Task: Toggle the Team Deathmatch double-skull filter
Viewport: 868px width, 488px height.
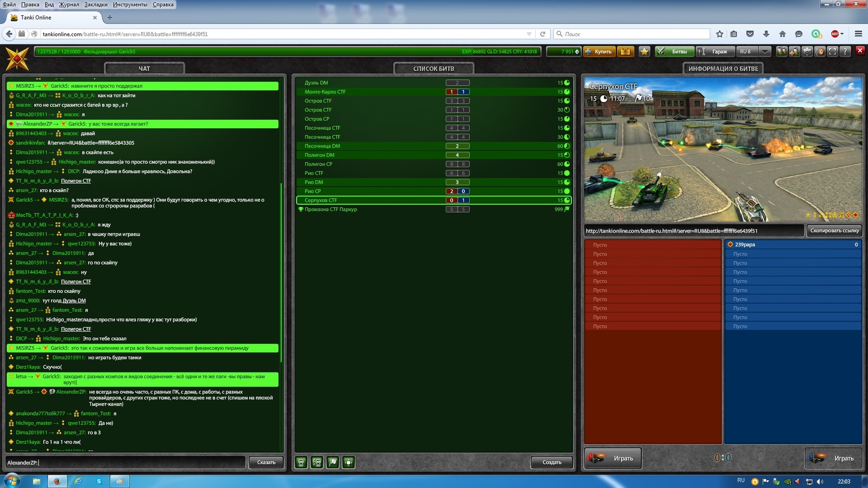Action: tap(317, 462)
